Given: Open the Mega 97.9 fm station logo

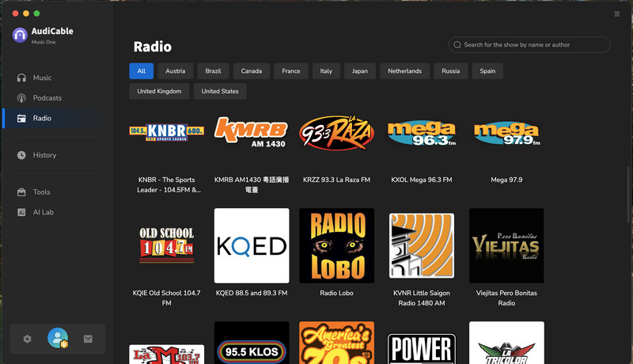Looking at the screenshot, I should point(506,133).
